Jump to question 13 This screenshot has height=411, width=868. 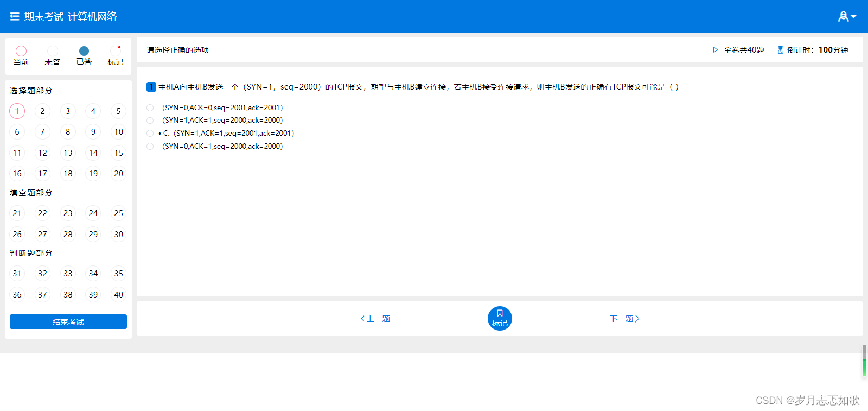(x=68, y=153)
